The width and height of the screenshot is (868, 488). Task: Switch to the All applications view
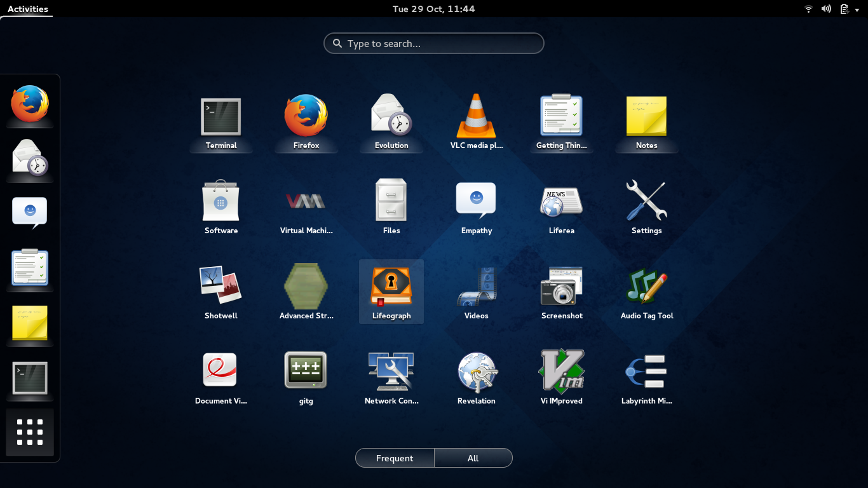(473, 457)
